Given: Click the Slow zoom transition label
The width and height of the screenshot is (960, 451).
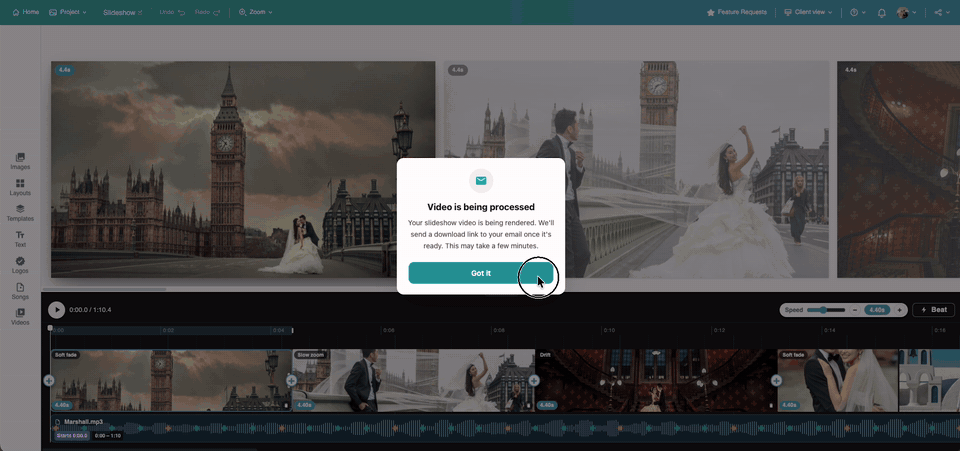Looking at the screenshot, I should point(310,355).
